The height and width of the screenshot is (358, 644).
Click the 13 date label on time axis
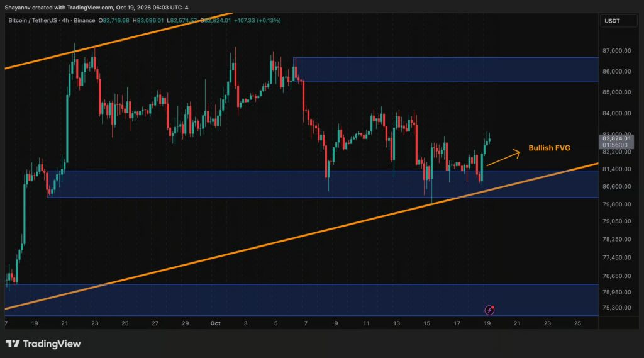[396, 323]
